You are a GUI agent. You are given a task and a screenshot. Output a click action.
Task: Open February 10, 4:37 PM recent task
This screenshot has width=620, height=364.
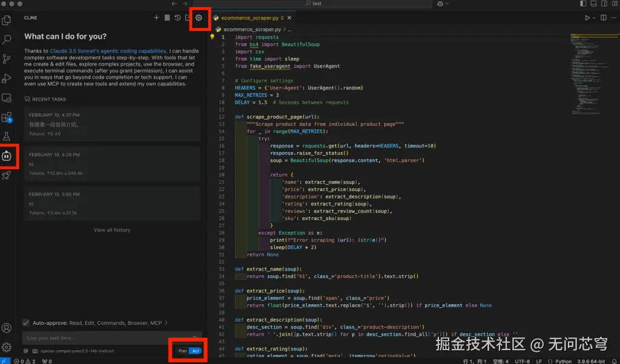pyautogui.click(x=112, y=124)
